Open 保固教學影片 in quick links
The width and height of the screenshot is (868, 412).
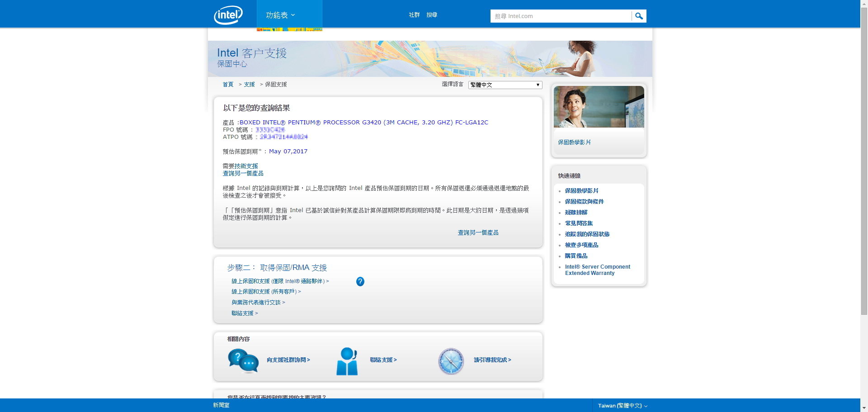581,191
